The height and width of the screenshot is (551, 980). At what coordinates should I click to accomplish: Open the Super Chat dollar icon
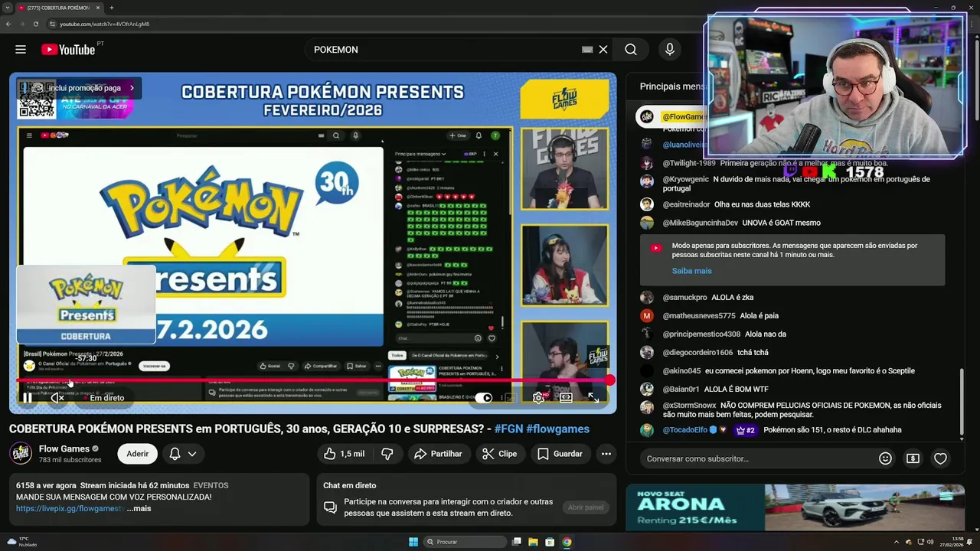point(913,458)
